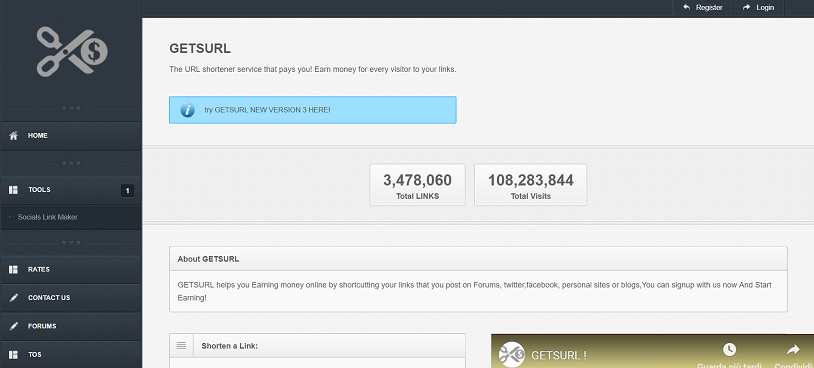Click the video share arrow icon

pos(793,350)
